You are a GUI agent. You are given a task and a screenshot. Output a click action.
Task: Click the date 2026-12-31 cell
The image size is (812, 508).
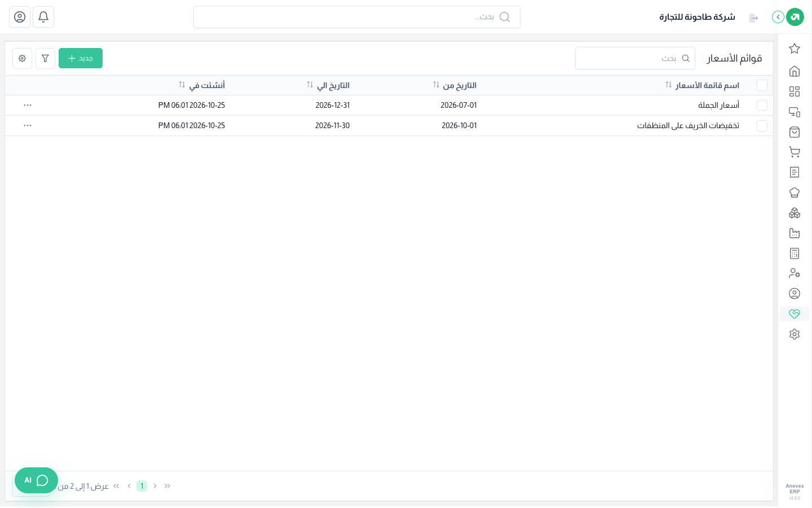pyautogui.click(x=333, y=106)
